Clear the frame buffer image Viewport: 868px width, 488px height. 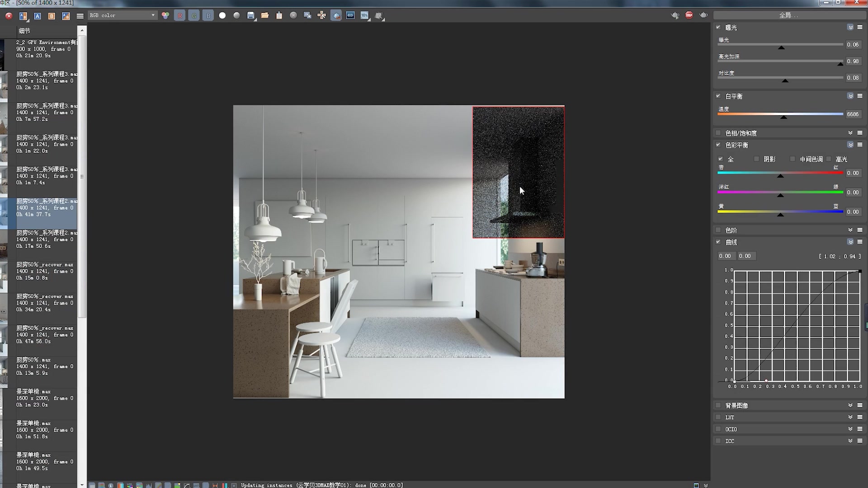coord(293,15)
